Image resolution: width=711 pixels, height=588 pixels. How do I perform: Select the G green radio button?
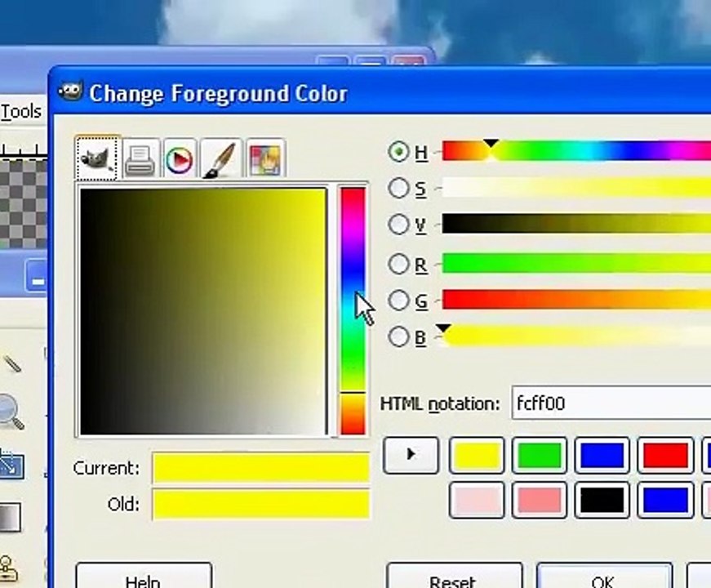pos(398,300)
